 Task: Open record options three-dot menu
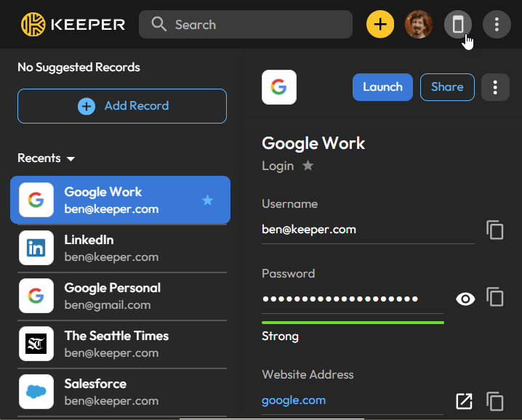coord(495,87)
